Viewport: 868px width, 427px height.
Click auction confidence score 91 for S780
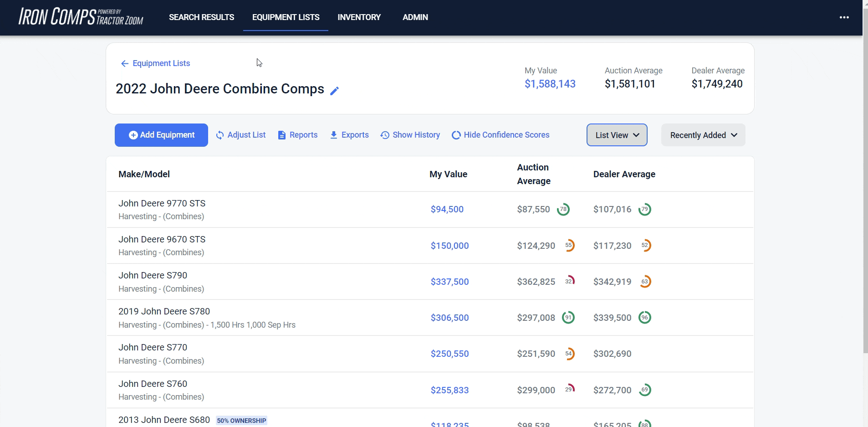569,317
